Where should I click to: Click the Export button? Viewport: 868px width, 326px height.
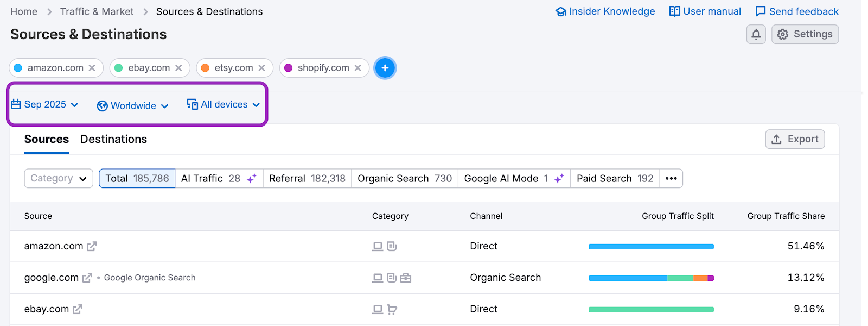click(x=795, y=139)
